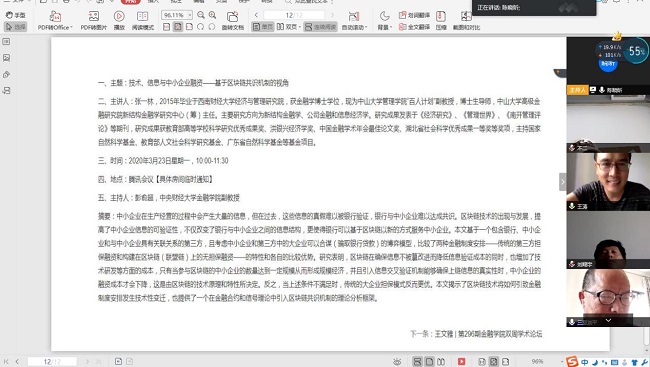
Task: Open the 截图和对比 tool
Action: (x=466, y=20)
